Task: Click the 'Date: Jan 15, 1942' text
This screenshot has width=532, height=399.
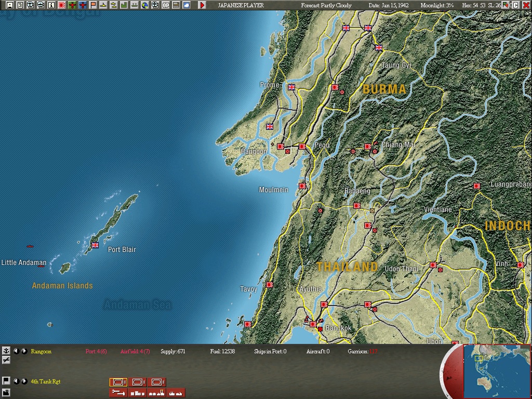Action: coord(389,5)
